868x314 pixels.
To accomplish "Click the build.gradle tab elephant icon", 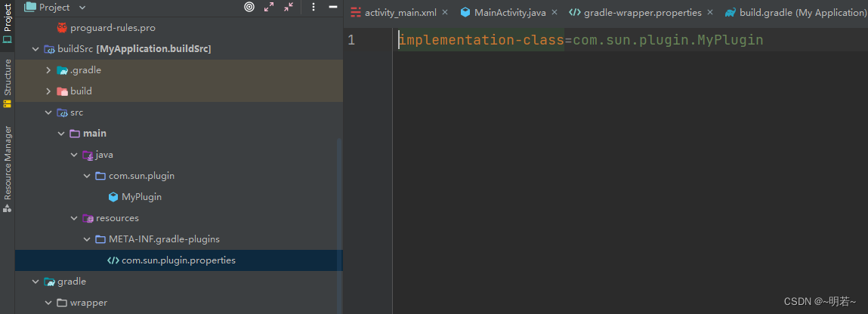I will point(731,12).
